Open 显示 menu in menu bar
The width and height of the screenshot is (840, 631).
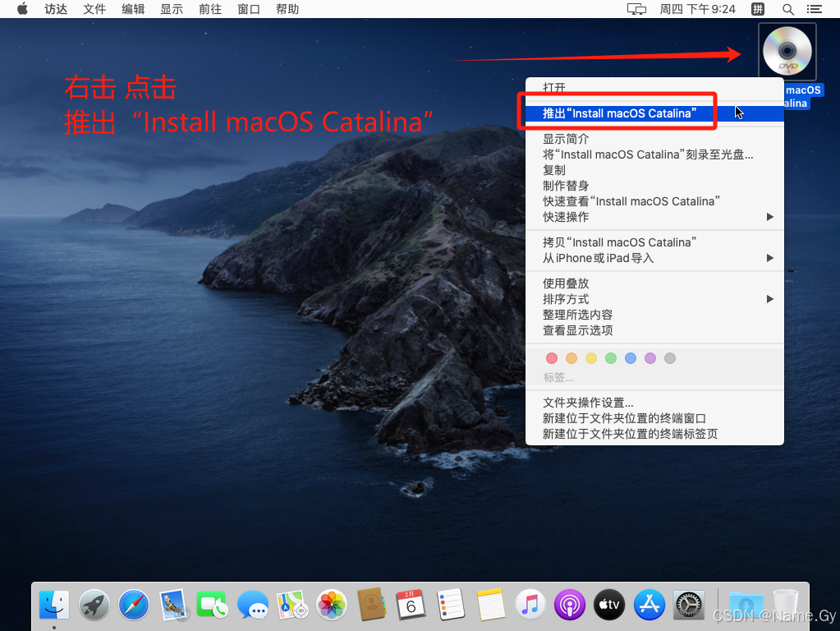point(172,9)
